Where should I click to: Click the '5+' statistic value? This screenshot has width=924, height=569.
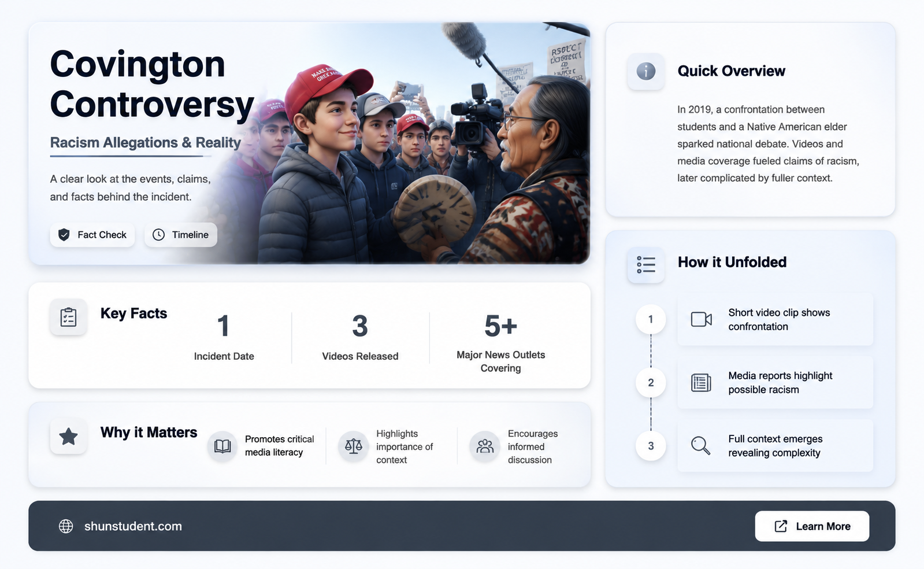tap(500, 326)
